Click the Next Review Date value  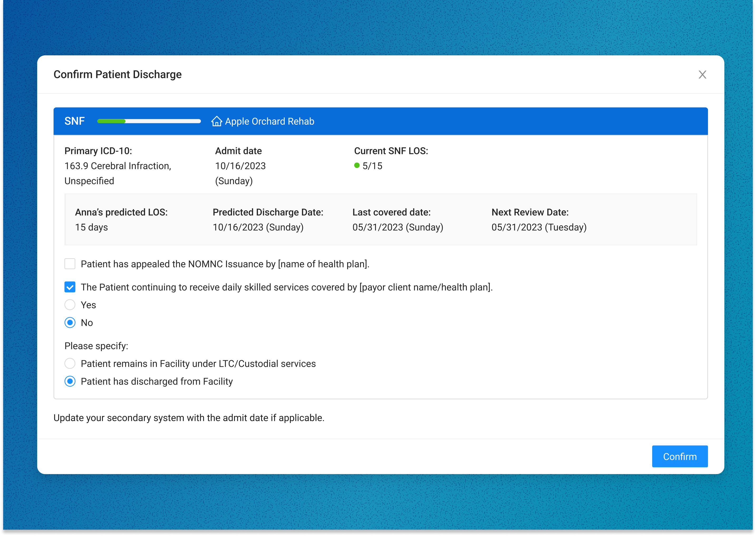tap(539, 227)
